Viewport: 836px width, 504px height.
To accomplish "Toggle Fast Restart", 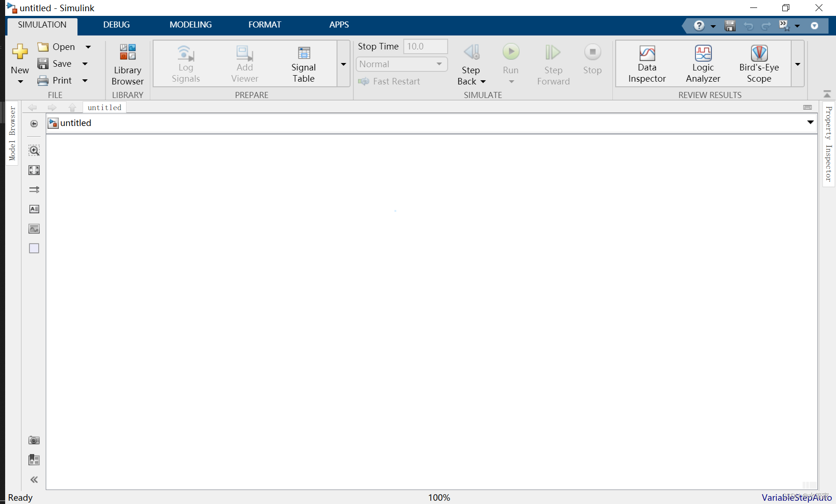I will pyautogui.click(x=389, y=81).
